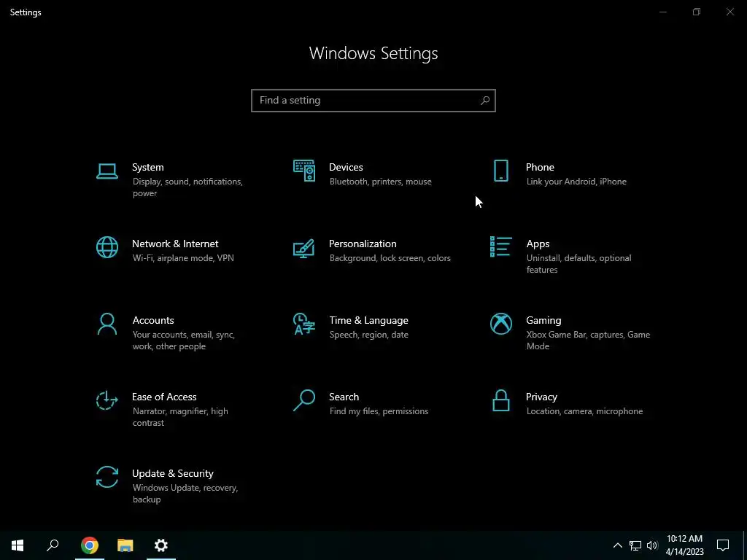Image resolution: width=747 pixels, height=560 pixels.
Task: Show hidden system tray icons
Action: [x=617, y=545]
